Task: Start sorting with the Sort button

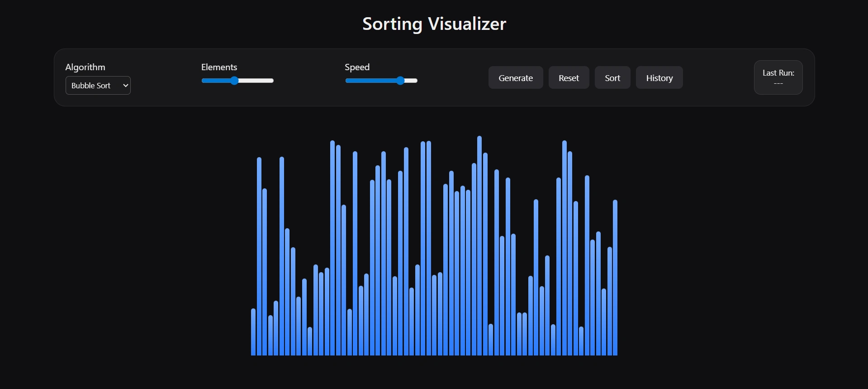Action: pyautogui.click(x=612, y=78)
